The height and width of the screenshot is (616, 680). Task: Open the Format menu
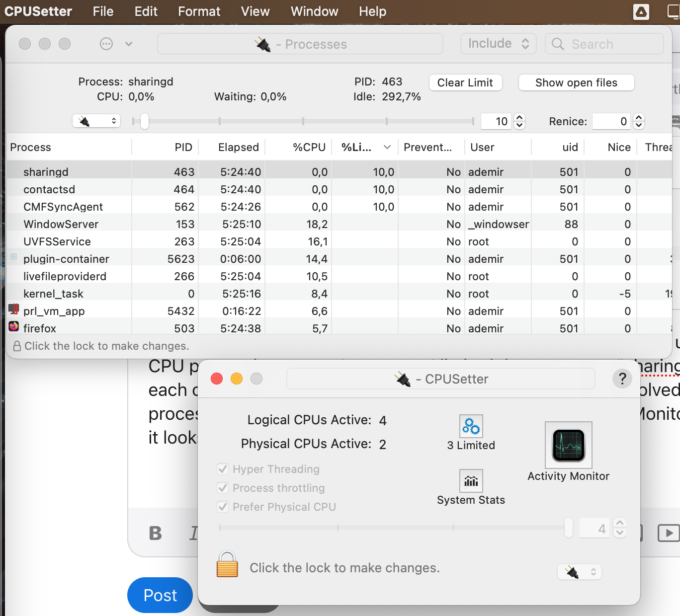(199, 11)
